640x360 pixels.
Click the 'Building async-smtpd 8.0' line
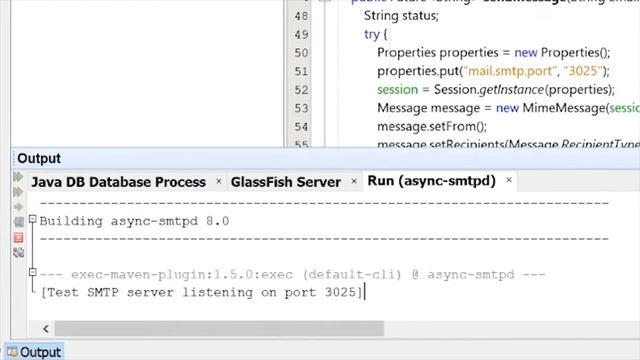tap(134, 221)
